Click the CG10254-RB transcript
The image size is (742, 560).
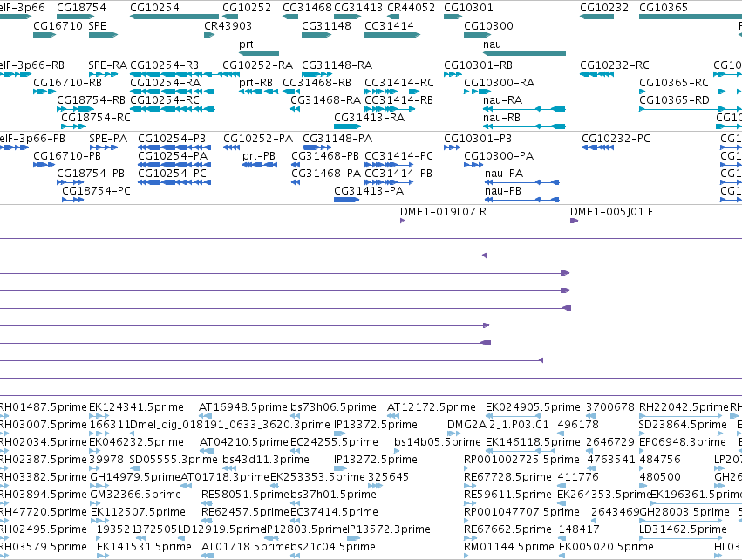click(174, 74)
